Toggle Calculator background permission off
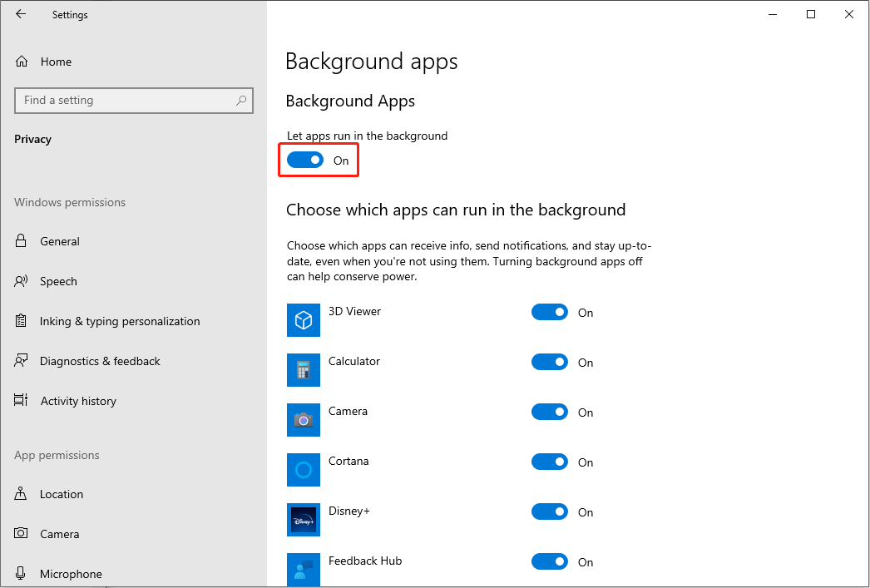870x588 pixels. point(550,363)
